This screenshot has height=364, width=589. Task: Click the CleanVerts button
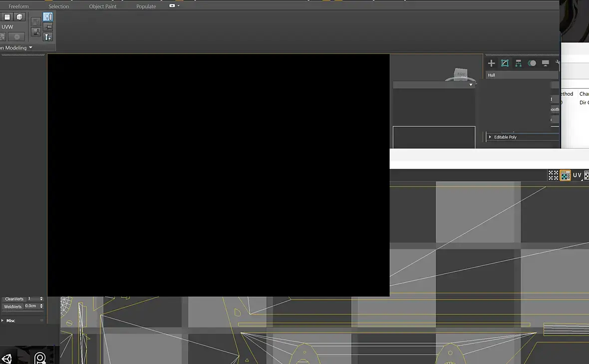click(x=14, y=299)
